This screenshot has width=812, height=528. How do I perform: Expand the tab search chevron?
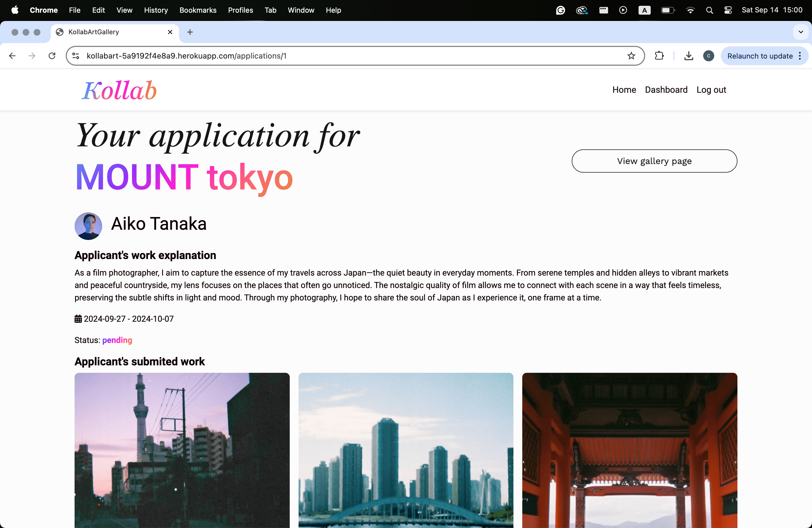[800, 32]
